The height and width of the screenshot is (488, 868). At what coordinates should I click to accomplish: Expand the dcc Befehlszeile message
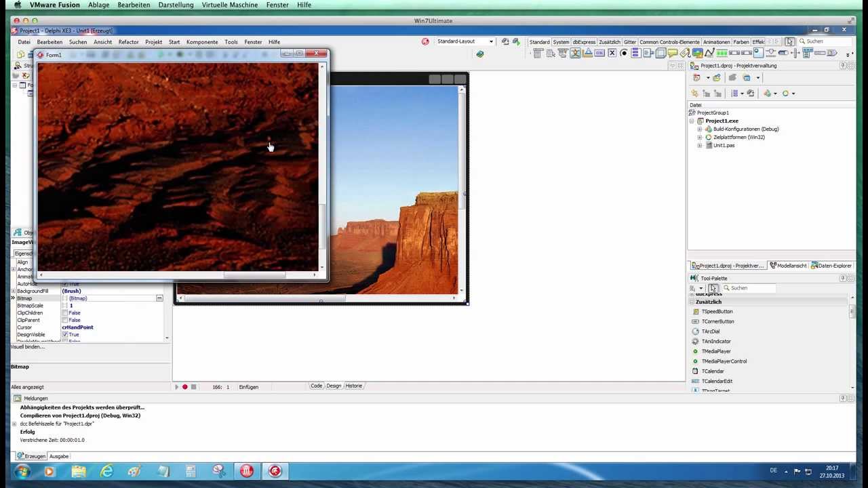(x=14, y=424)
